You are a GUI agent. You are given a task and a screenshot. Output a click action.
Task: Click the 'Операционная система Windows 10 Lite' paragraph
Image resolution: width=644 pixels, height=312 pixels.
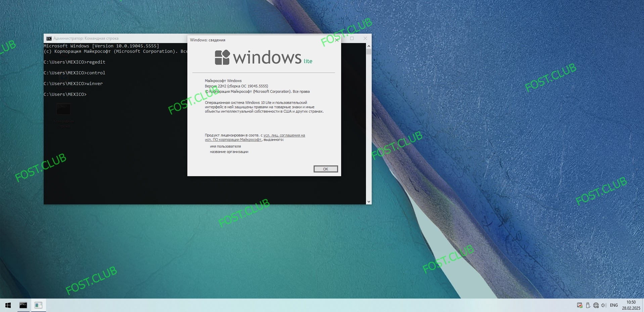coord(264,107)
